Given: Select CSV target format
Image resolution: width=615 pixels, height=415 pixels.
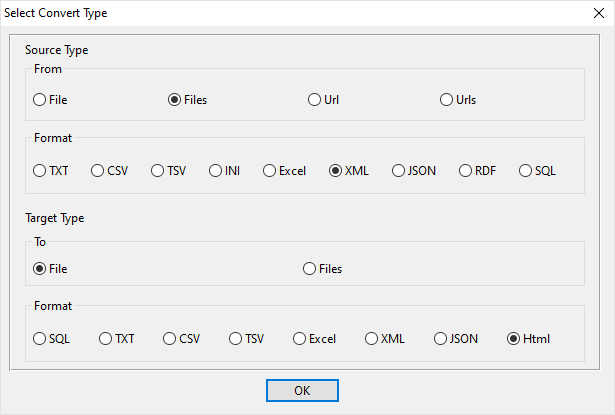Looking at the screenshot, I should pyautogui.click(x=170, y=339).
